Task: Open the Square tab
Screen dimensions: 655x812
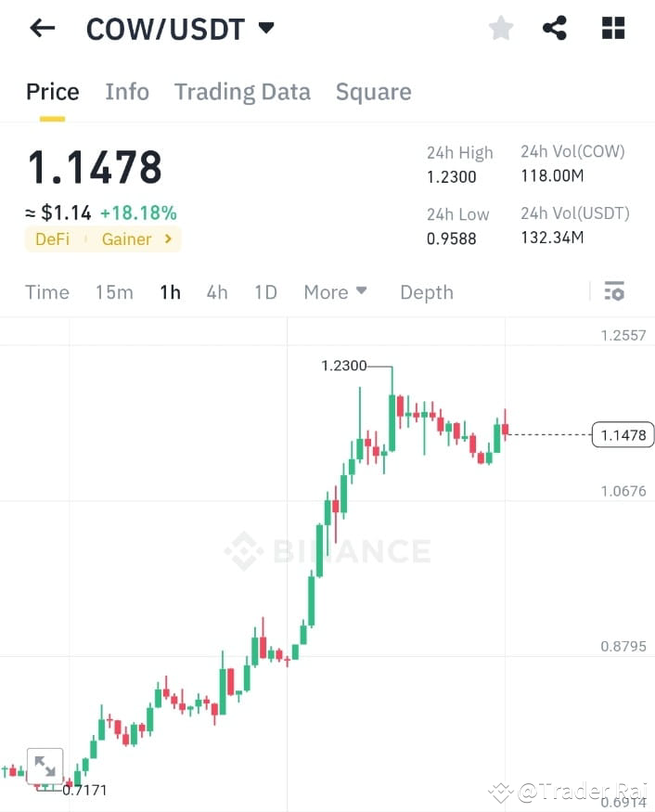Action: tap(373, 92)
